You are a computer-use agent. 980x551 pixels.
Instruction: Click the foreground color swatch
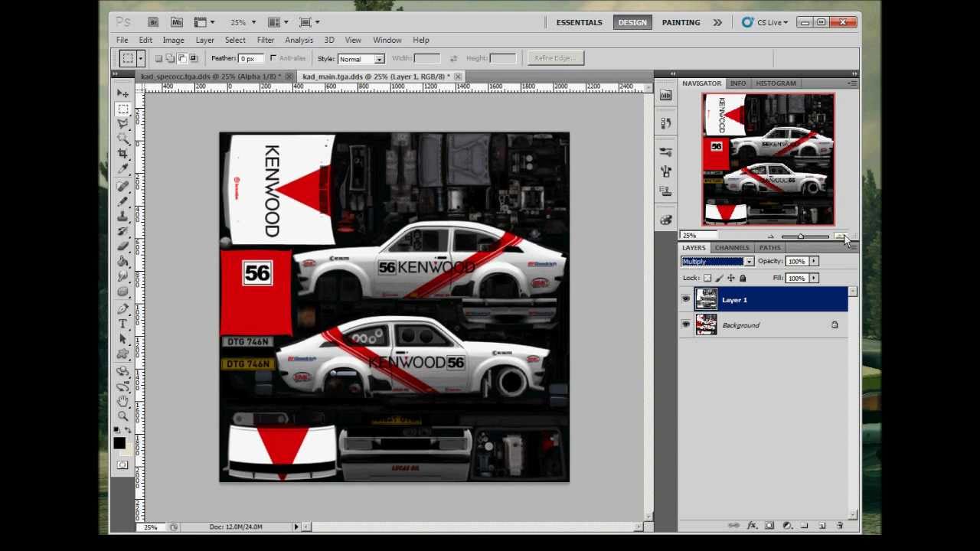pyautogui.click(x=119, y=442)
